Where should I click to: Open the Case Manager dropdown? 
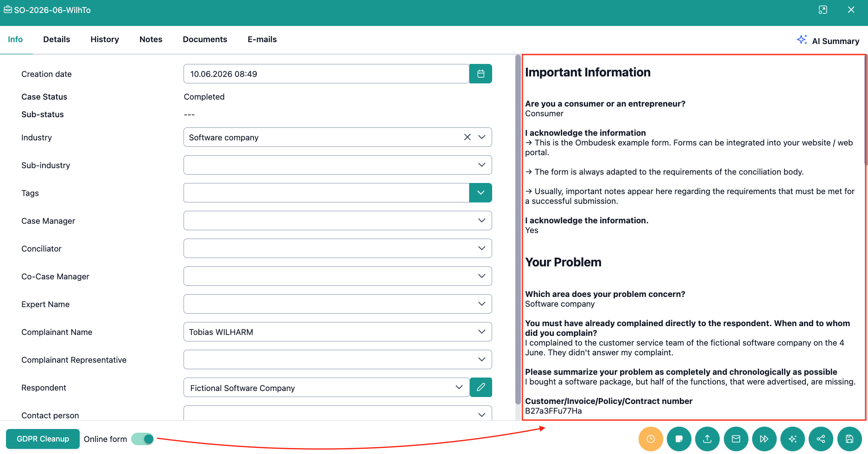pos(337,221)
